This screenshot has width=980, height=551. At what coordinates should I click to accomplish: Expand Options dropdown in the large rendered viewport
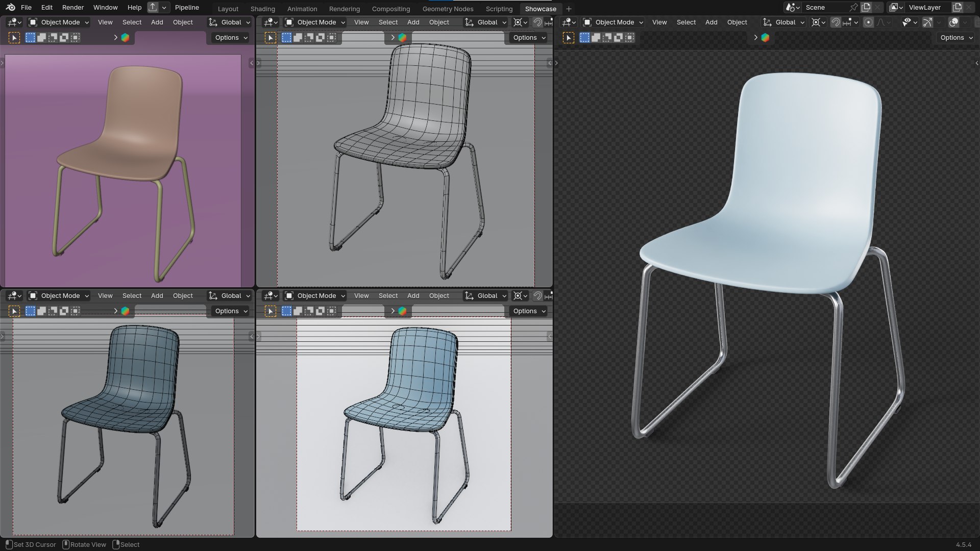tap(957, 37)
